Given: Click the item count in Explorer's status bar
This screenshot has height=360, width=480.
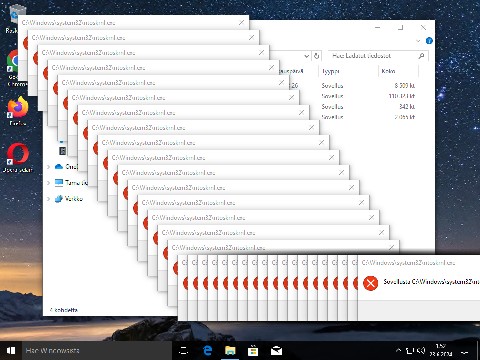Looking at the screenshot, I should [64, 310].
